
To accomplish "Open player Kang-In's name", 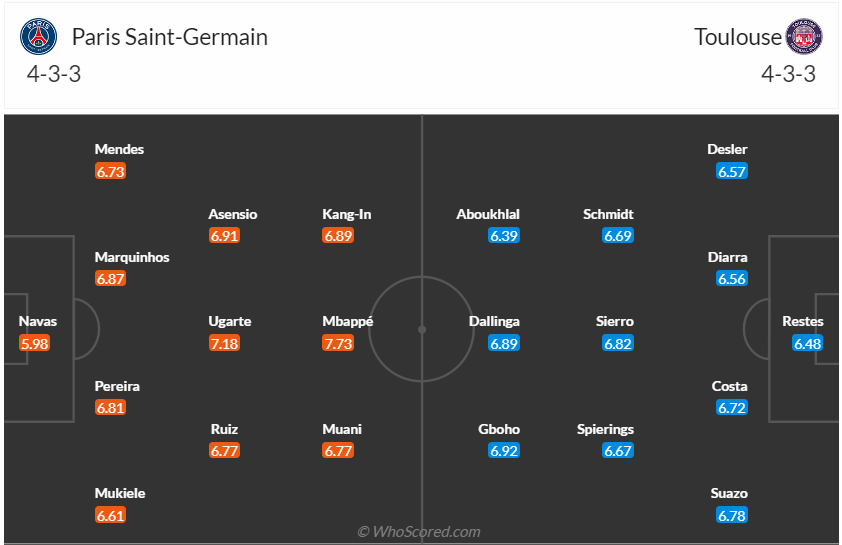I will (346, 214).
